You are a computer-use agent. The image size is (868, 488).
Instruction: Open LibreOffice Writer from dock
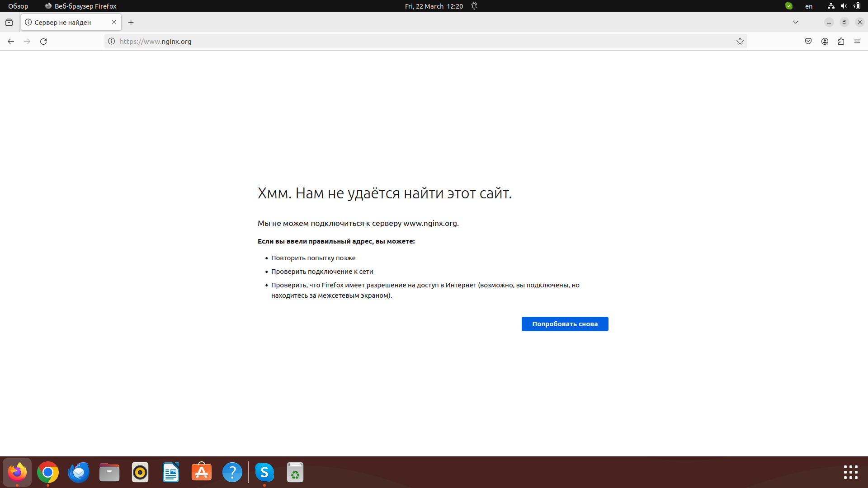(x=171, y=472)
